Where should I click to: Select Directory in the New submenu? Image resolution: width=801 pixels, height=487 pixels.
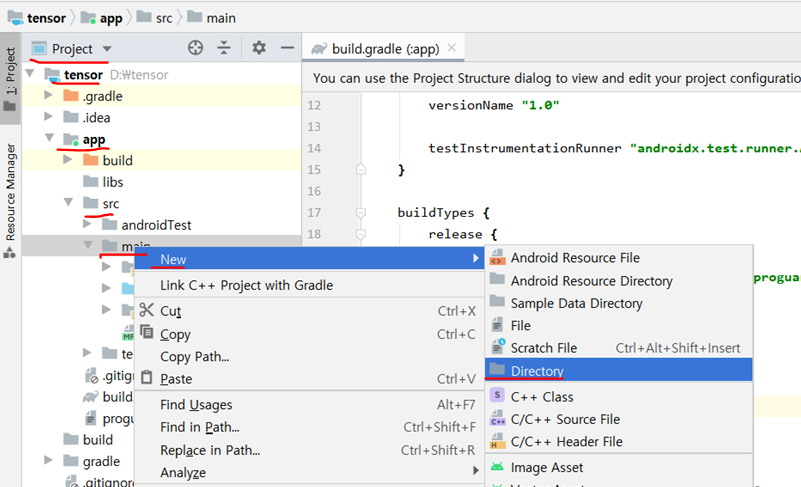click(x=619, y=370)
